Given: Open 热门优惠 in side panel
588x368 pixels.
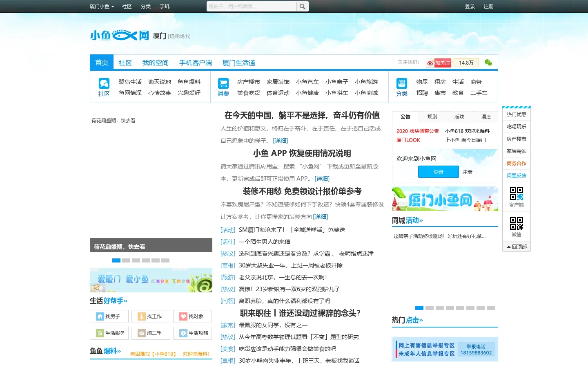Looking at the screenshot, I should (x=517, y=114).
